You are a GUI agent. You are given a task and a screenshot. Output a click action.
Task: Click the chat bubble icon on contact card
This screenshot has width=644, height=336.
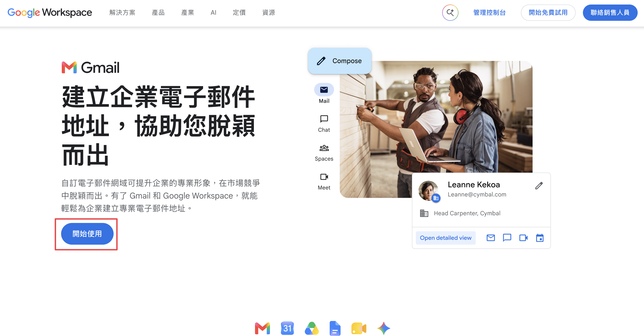pos(507,238)
